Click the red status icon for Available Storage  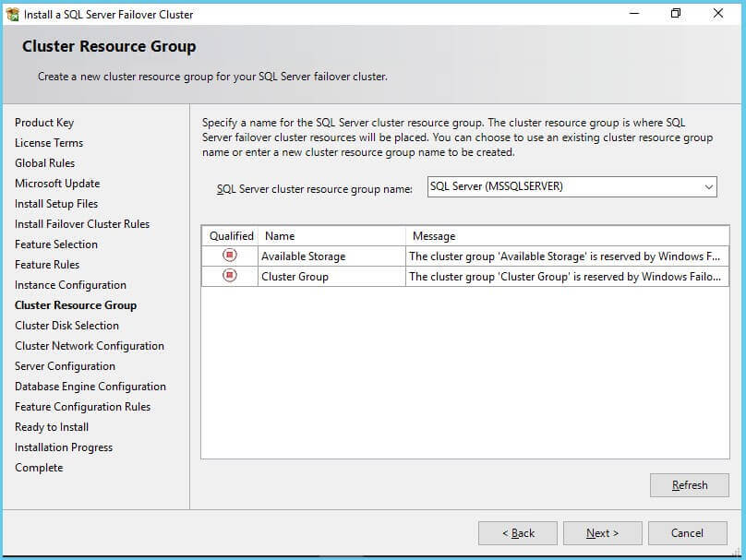(230, 256)
